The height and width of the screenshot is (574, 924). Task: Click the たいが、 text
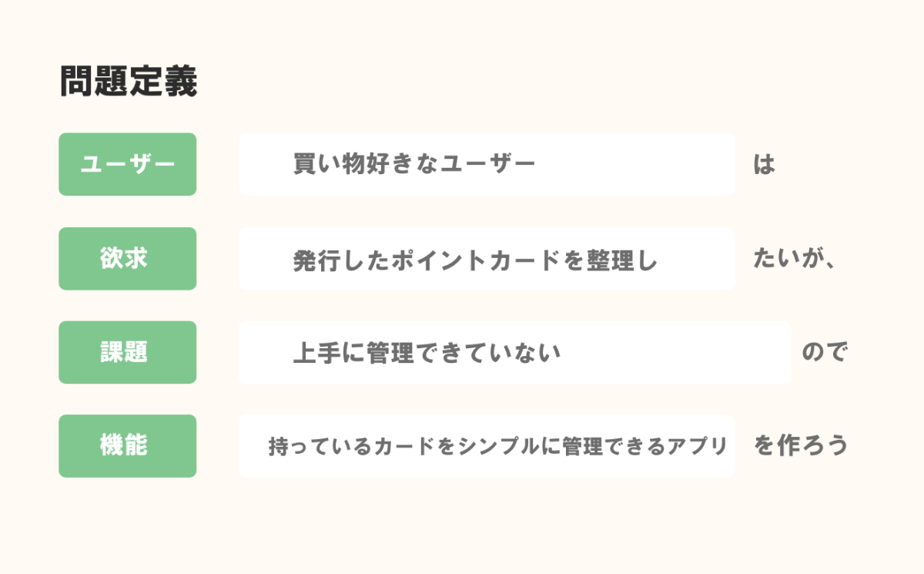click(x=793, y=260)
